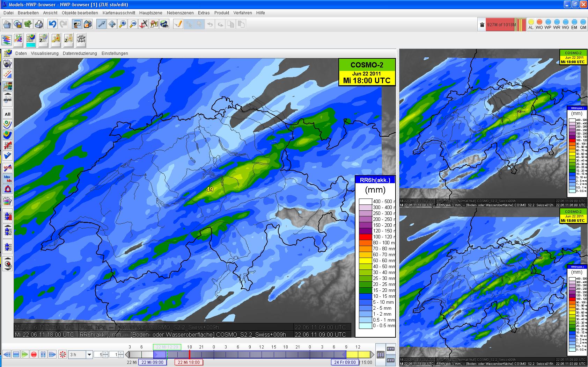Open the Visualisierung panel menu
Screen dimensions: 588x367
45,53
